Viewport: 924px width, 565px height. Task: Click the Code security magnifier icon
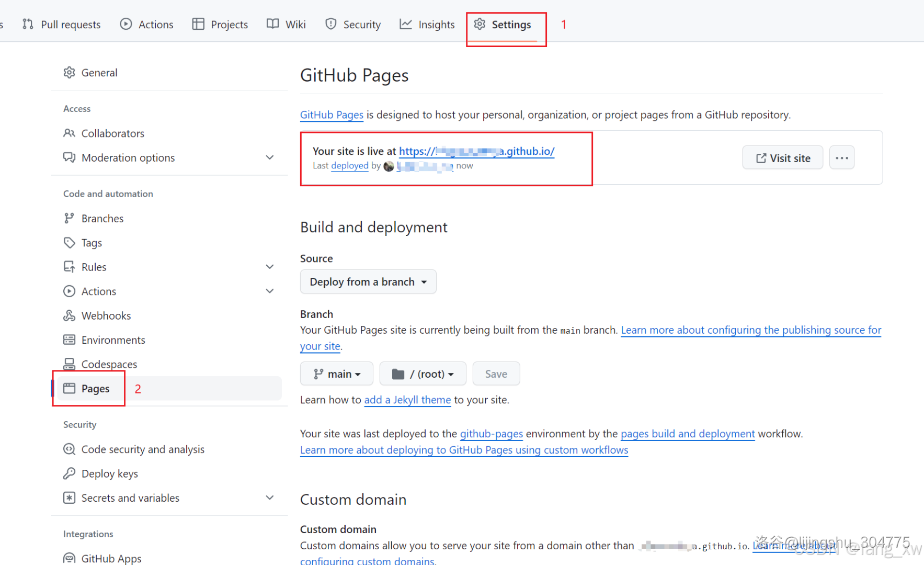point(70,449)
